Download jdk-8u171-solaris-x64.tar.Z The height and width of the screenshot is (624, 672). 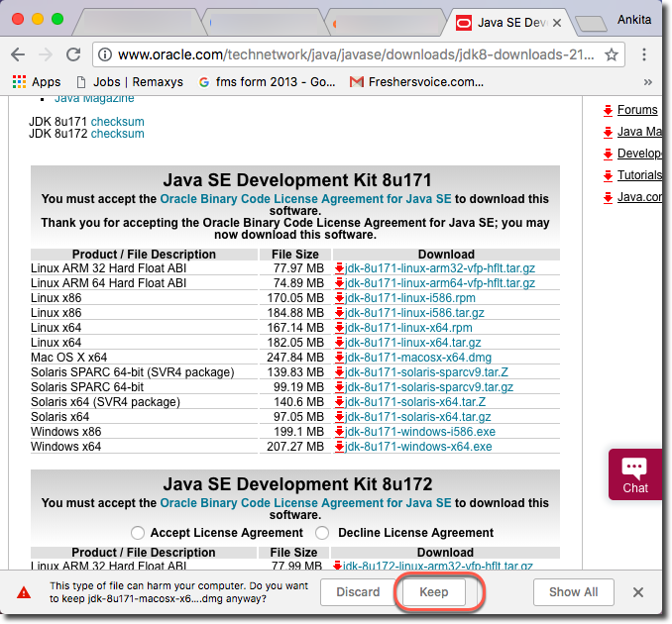pyautogui.click(x=415, y=402)
